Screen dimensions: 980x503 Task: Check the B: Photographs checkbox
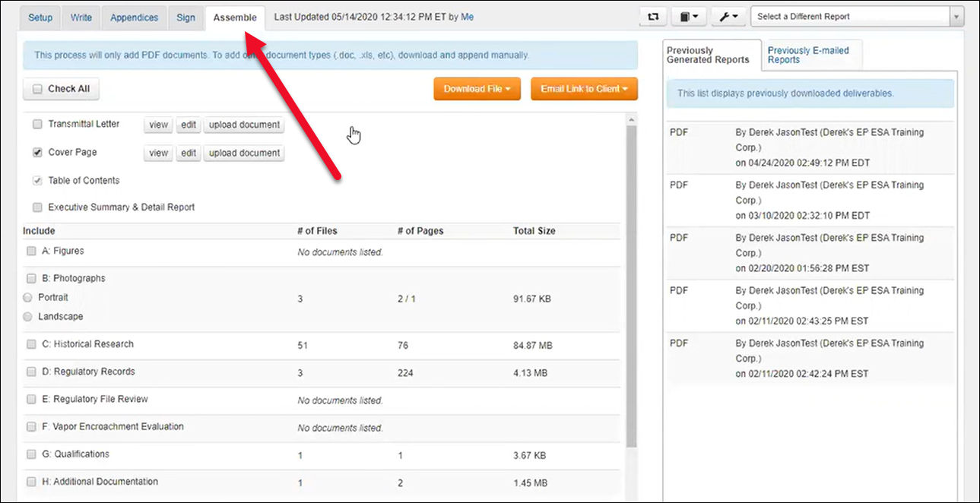[x=31, y=278]
